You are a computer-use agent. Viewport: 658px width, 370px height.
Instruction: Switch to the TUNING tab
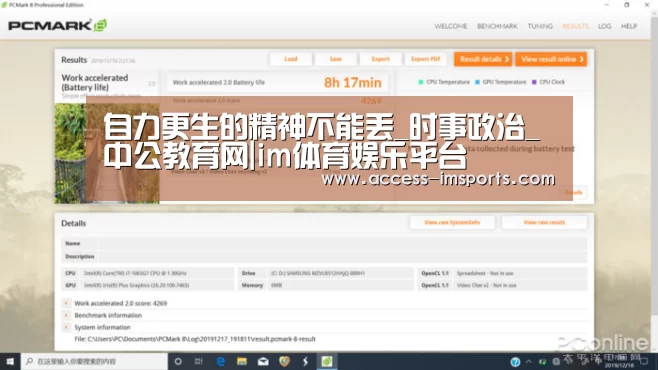click(x=540, y=26)
